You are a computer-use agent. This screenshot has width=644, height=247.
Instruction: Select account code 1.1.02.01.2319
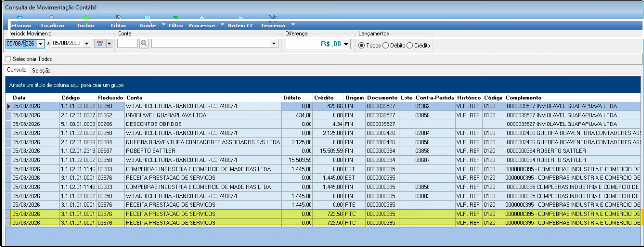(78, 151)
